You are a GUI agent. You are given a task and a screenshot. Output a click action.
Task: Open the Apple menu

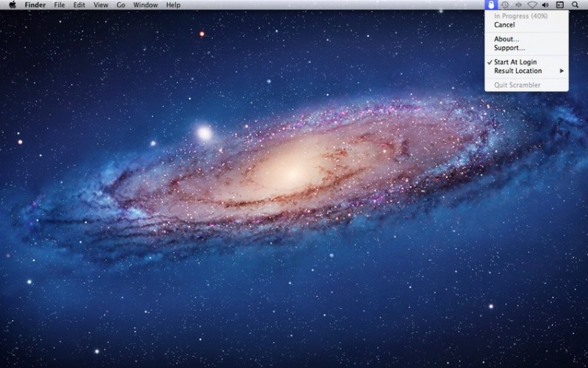13,5
